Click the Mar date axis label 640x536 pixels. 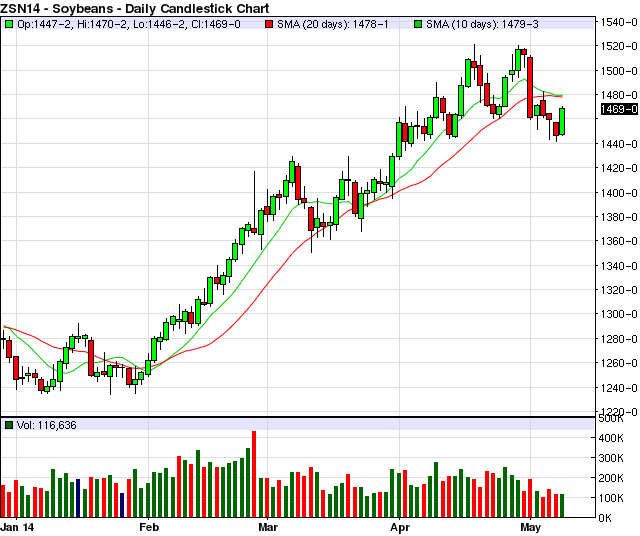pos(268,527)
